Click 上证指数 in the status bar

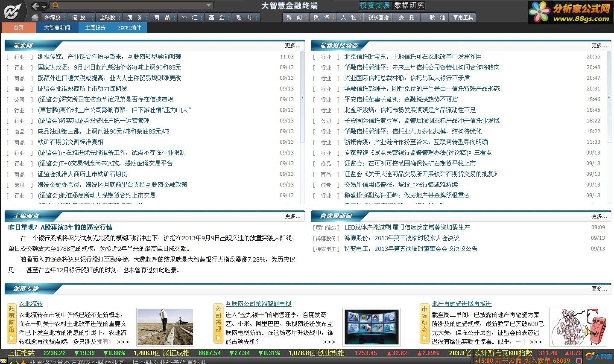[x=21, y=353]
